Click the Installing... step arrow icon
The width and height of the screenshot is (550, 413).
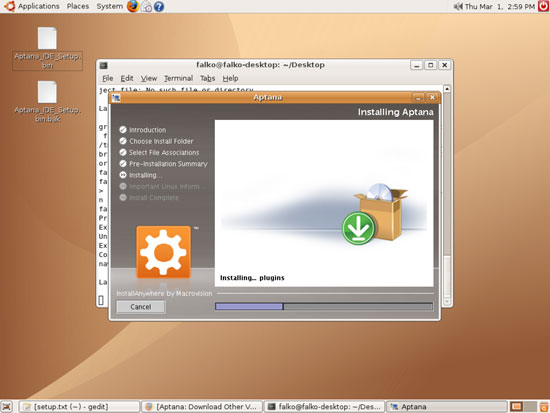123,175
